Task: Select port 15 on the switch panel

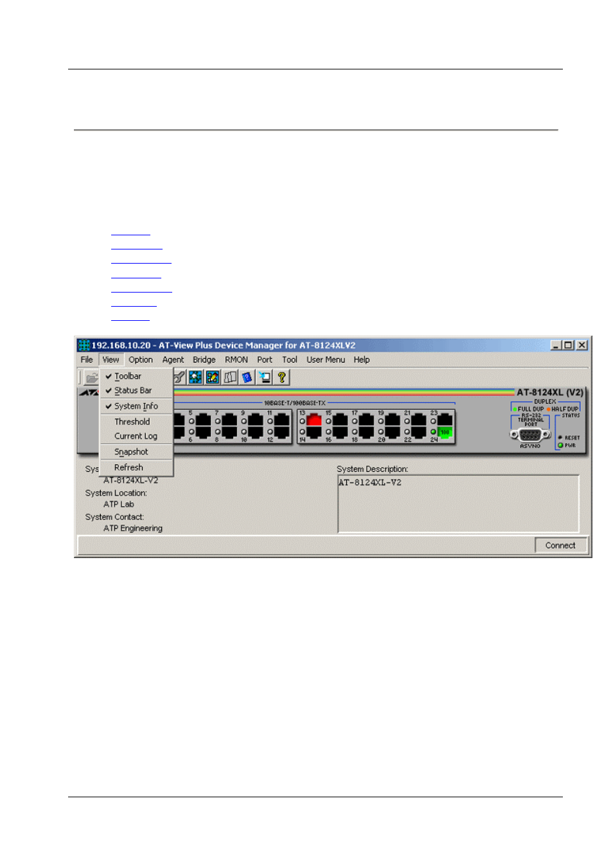Action: pos(340,420)
